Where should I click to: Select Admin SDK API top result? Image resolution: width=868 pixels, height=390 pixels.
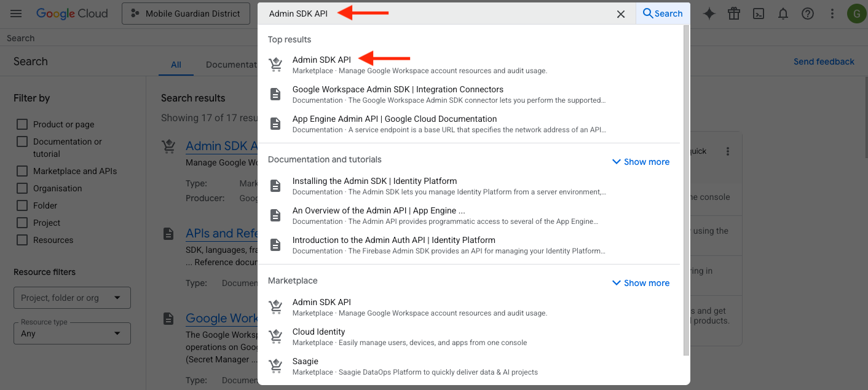click(322, 60)
